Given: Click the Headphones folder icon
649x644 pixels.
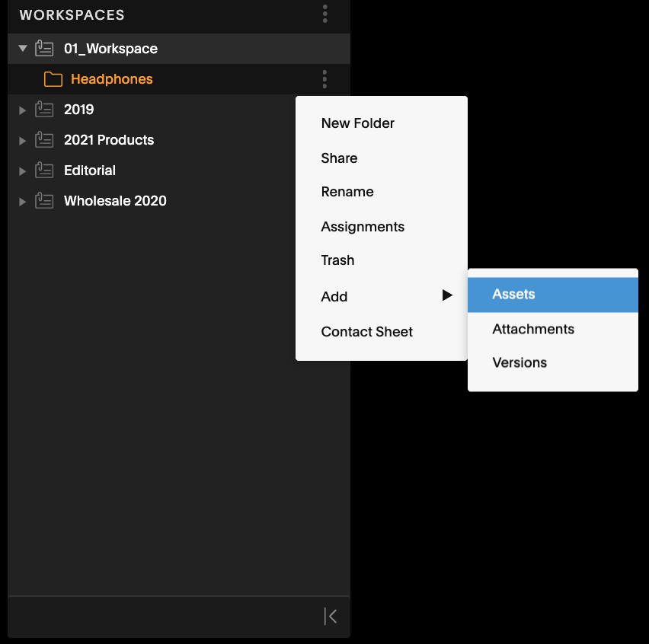Looking at the screenshot, I should click(x=53, y=79).
